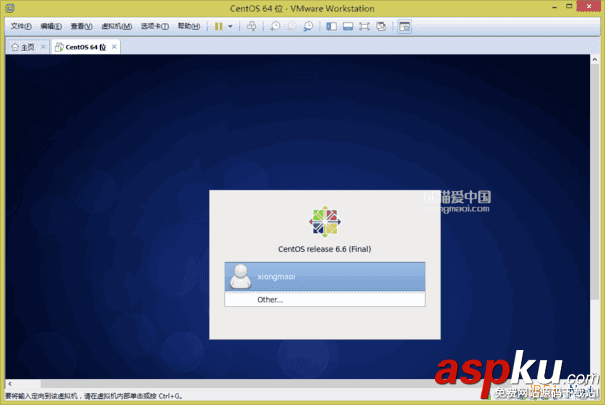Choose Other... to log in differently
The image size is (605, 405).
(x=325, y=299)
